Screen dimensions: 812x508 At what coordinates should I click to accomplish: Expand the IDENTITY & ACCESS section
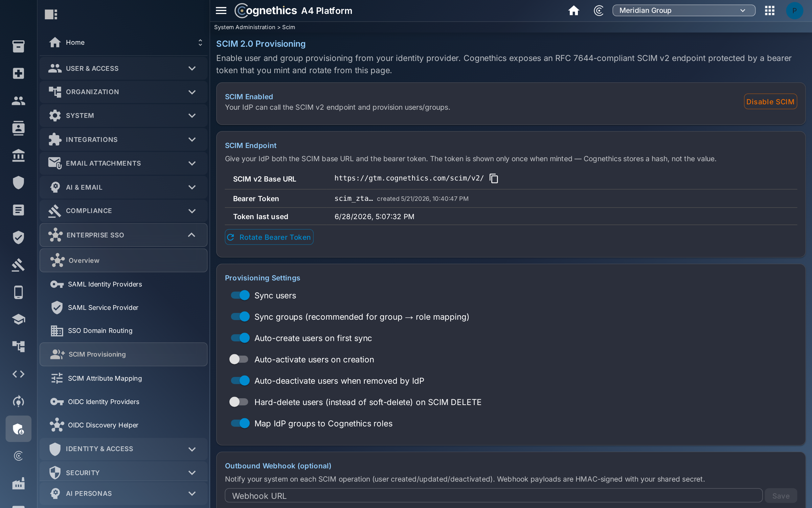[123, 449]
